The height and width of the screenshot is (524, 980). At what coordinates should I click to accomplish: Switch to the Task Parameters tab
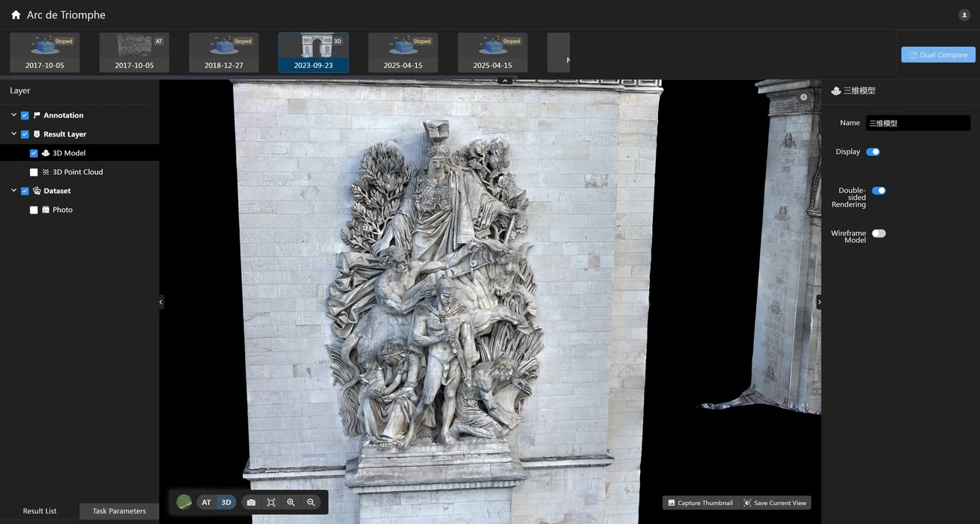point(119,511)
